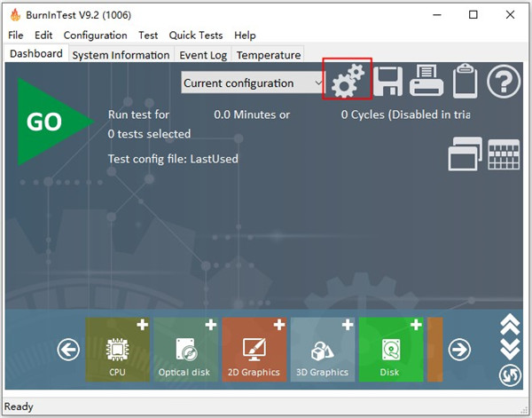Maximize the BurnInTest window
This screenshot has height=418, width=532.
pos(473,14)
